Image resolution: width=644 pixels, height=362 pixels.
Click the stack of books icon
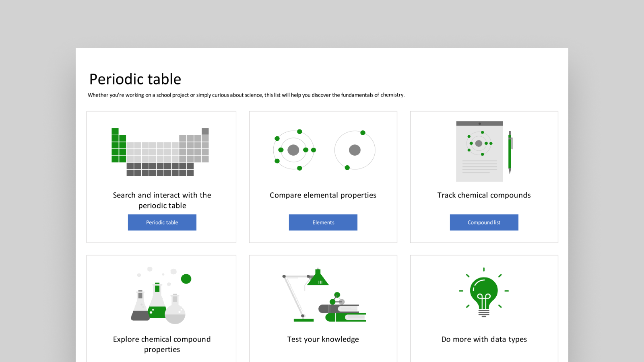coord(343,313)
